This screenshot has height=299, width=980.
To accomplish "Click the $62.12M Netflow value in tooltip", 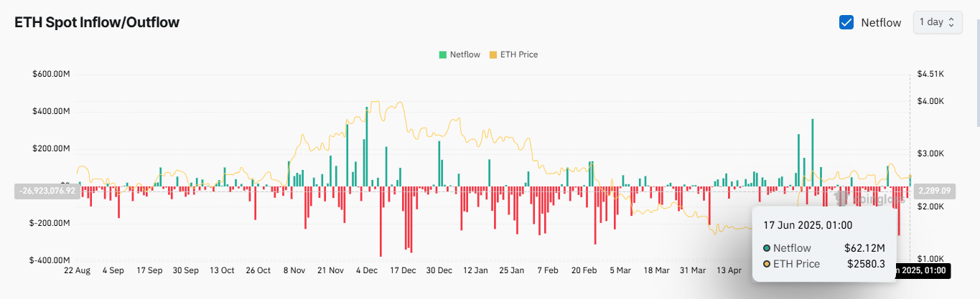I will 864,248.
